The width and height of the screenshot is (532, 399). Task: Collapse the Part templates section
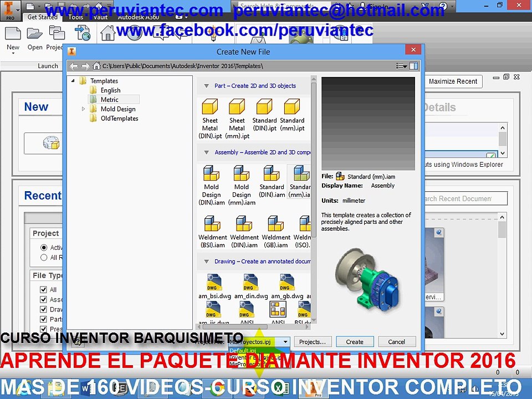(x=206, y=86)
